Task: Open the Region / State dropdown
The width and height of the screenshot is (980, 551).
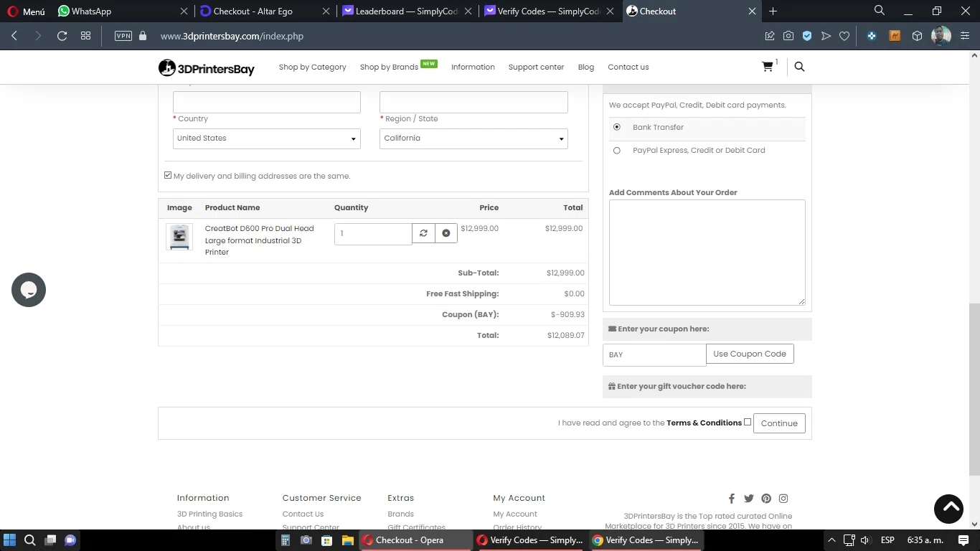Action: pyautogui.click(x=473, y=138)
